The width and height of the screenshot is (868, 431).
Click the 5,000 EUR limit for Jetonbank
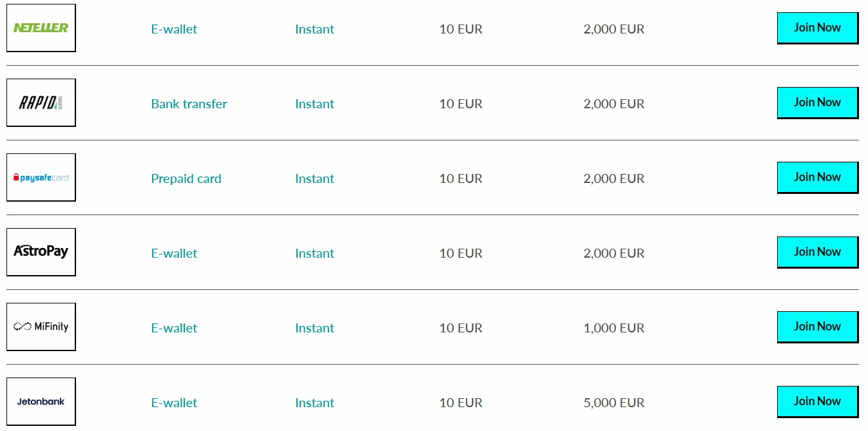613,403
